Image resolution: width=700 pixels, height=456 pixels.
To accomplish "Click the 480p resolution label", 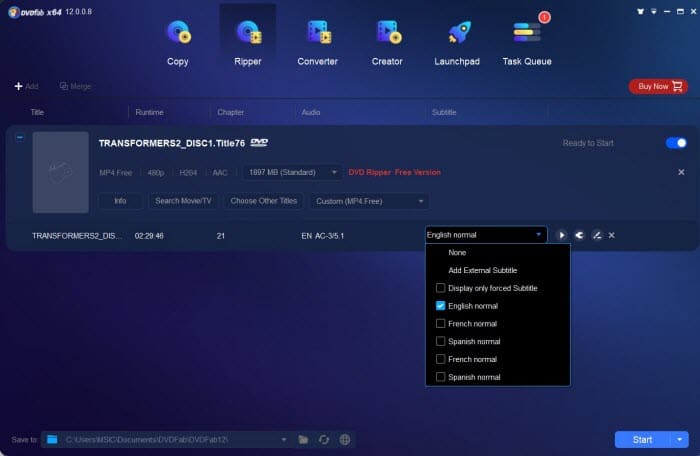I will coord(156,172).
